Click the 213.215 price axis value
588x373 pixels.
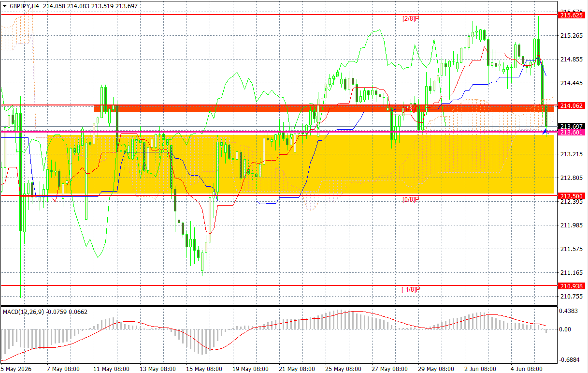pos(571,154)
